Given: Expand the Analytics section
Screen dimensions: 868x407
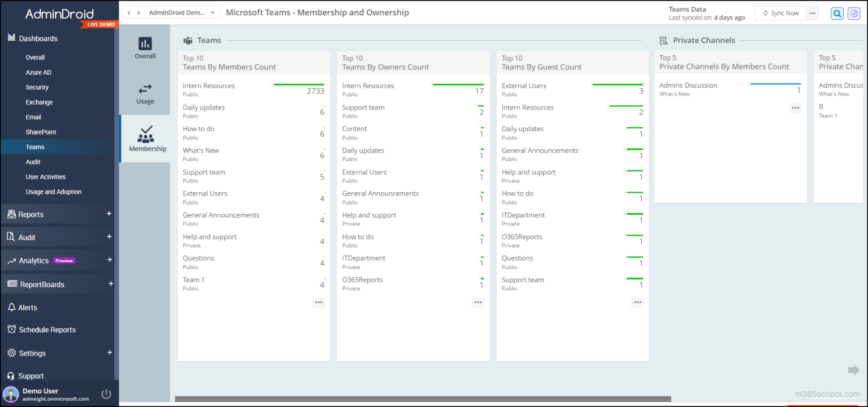Looking at the screenshot, I should [108, 260].
